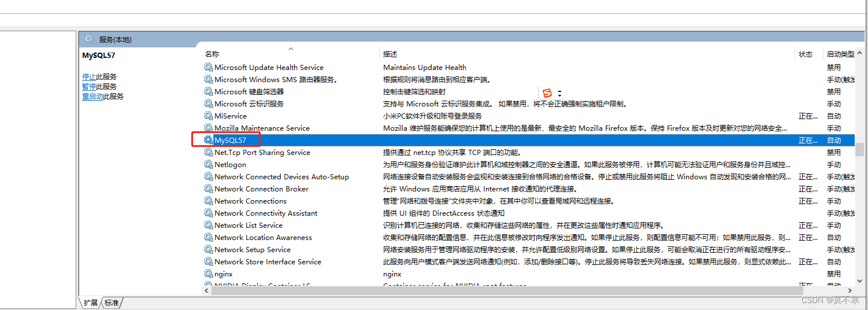Click the 服务(本地) panel title
This screenshot has height=310, width=868.
coord(116,39)
